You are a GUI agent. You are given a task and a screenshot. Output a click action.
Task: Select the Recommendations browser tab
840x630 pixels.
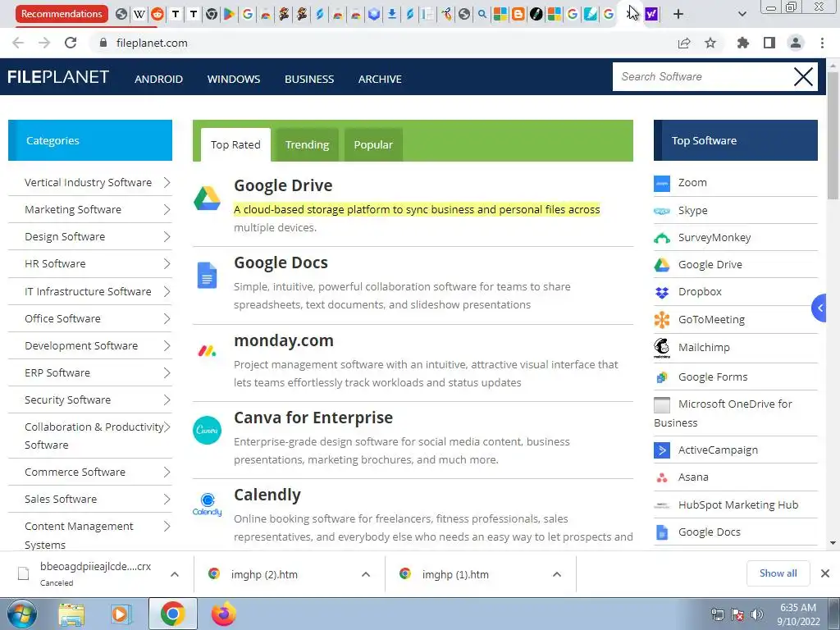62,14
